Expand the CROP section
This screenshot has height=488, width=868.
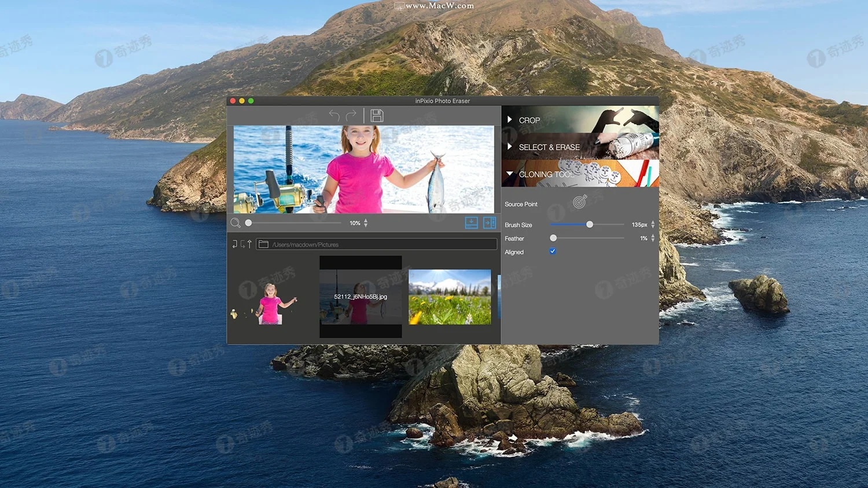[510, 120]
